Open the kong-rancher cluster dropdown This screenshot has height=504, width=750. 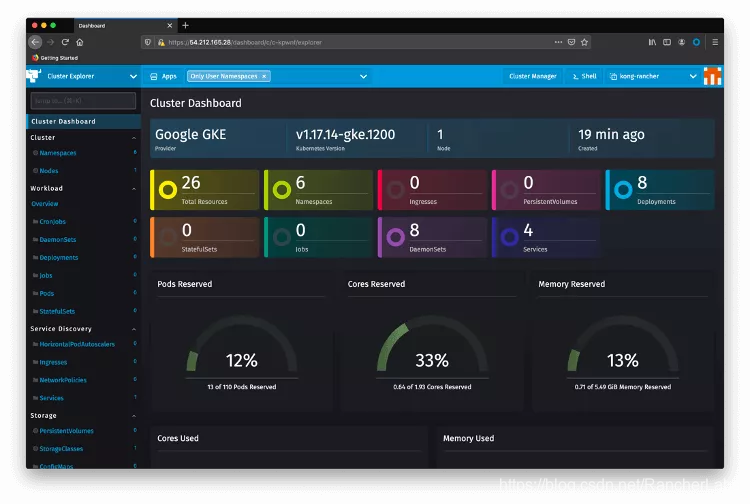coord(652,76)
